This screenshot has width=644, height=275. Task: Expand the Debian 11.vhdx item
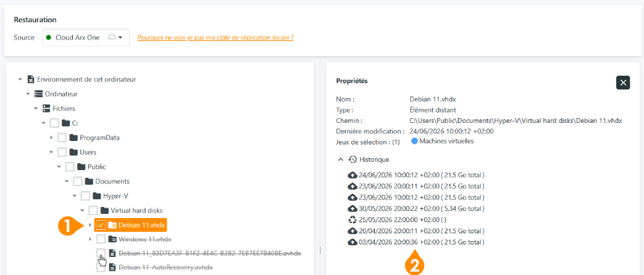(x=90, y=225)
